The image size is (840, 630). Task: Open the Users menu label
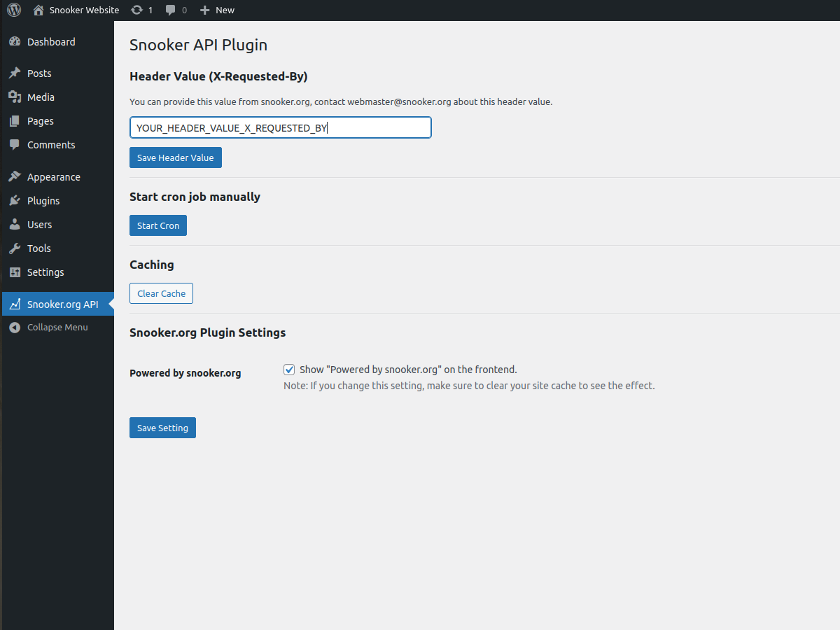[x=39, y=225]
